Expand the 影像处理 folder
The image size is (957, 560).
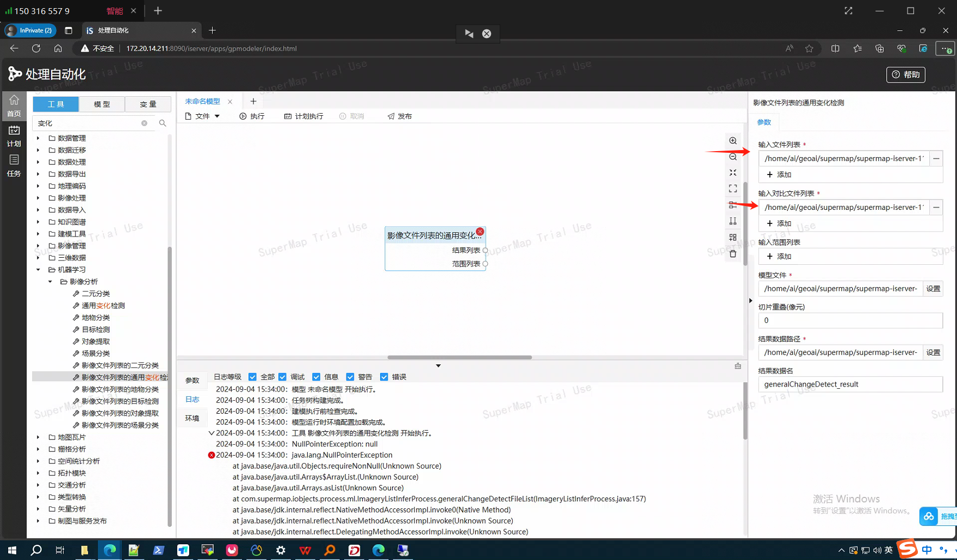tap(38, 198)
